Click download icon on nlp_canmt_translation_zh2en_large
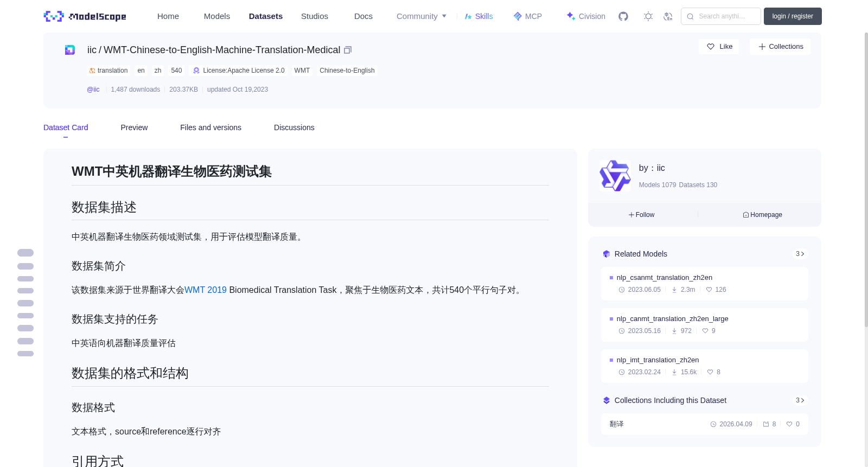 click(x=674, y=331)
